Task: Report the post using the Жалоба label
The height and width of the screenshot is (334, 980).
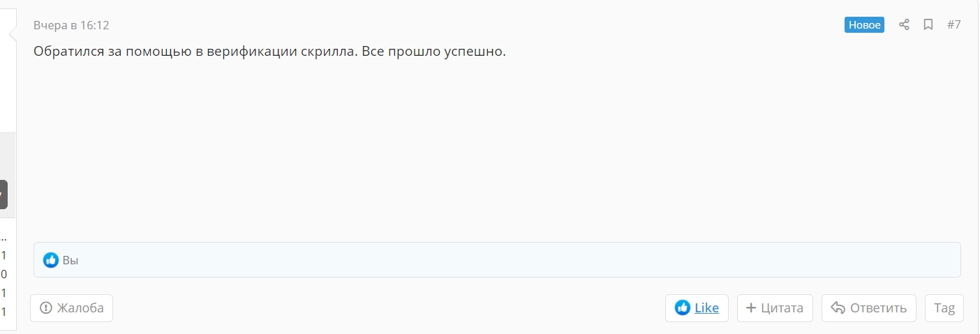Action: pos(80,308)
